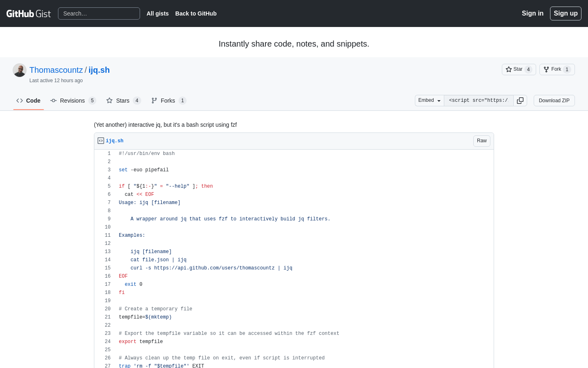
Task: Click the Code tab angle brackets icon
Action: point(20,101)
